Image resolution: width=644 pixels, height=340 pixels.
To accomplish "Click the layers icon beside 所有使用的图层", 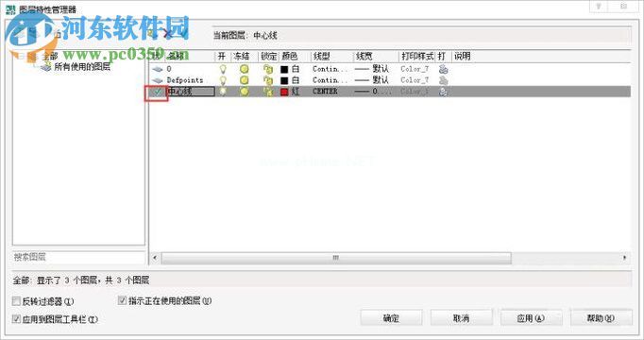I will pos(46,66).
